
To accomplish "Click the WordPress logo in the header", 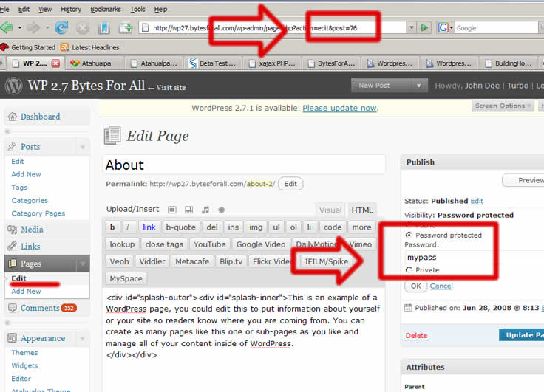I will [13, 86].
